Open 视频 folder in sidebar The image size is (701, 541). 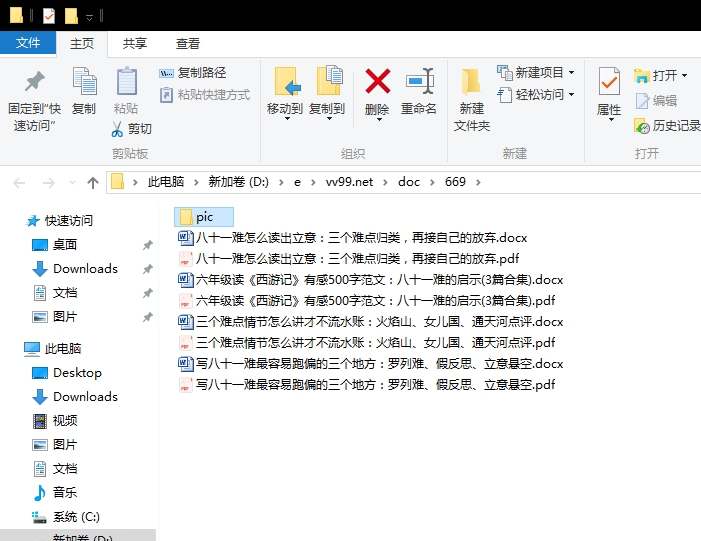[55, 420]
